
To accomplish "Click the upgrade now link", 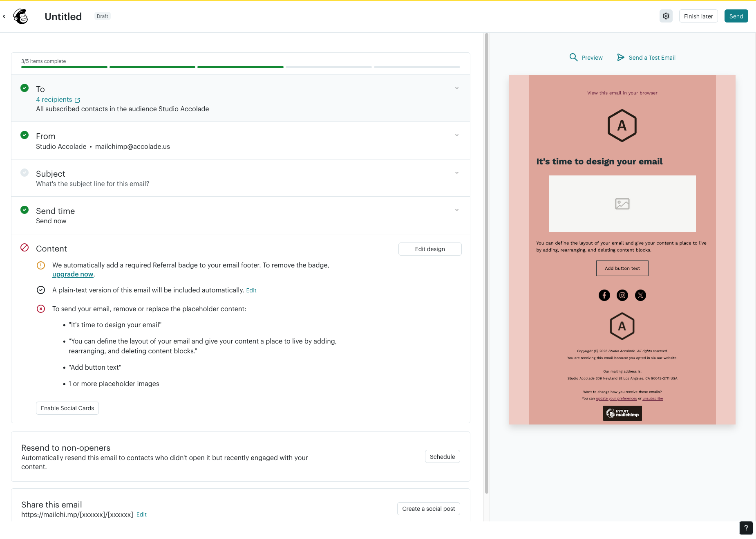I will point(73,274).
